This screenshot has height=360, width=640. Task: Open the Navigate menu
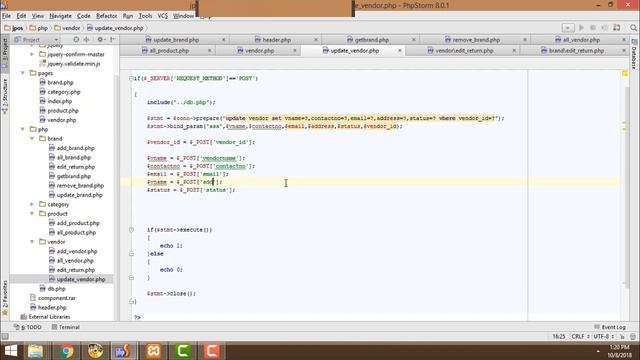[x=60, y=16]
